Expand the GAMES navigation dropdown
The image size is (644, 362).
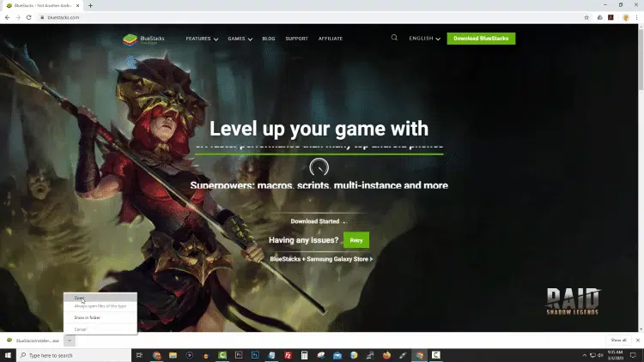[240, 39]
